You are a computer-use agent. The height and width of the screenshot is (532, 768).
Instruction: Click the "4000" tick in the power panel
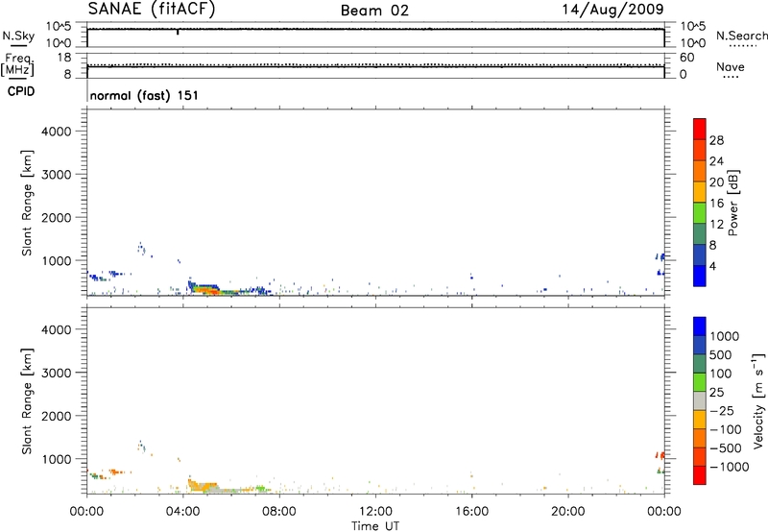click(x=57, y=132)
